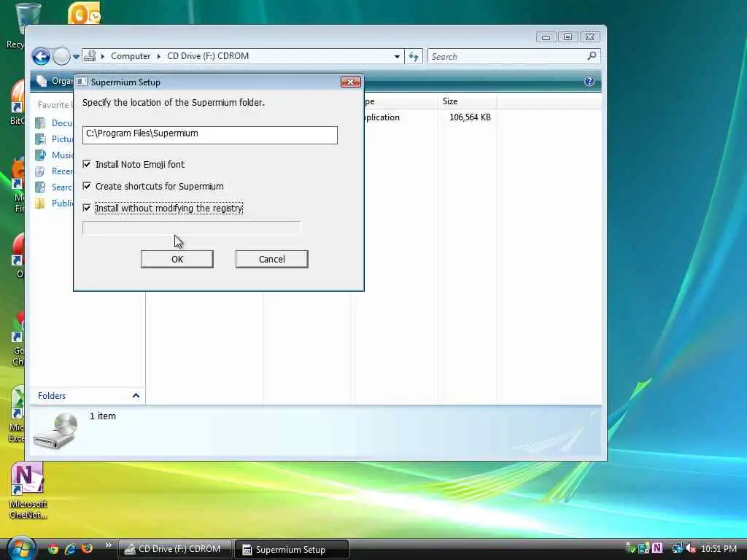
Task: Toggle Create shortcuts for Supermium checkbox
Action: tap(87, 186)
